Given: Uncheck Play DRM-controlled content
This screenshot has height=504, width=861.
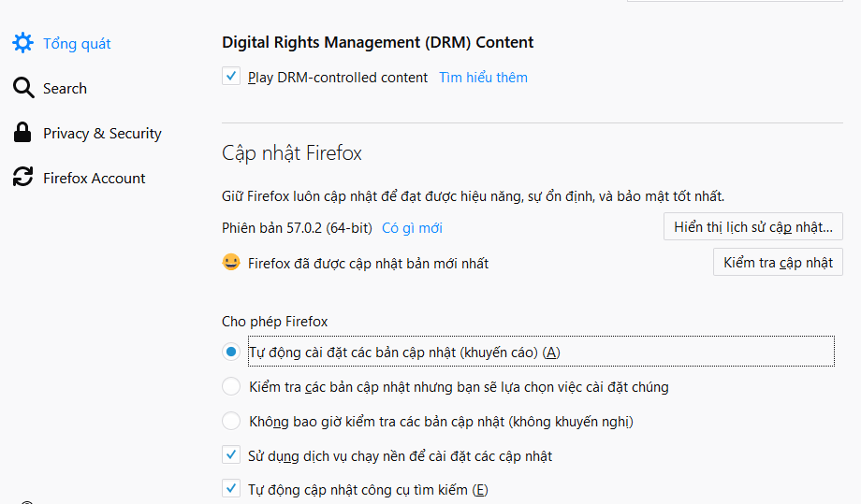Looking at the screenshot, I should pyautogui.click(x=231, y=76).
